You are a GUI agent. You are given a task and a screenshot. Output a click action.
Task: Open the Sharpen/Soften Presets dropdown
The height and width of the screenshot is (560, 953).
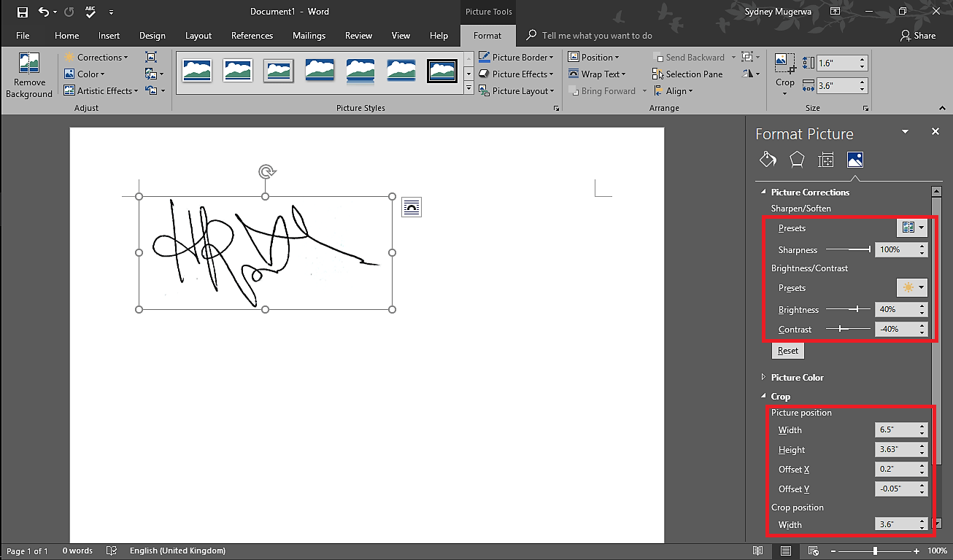click(911, 227)
